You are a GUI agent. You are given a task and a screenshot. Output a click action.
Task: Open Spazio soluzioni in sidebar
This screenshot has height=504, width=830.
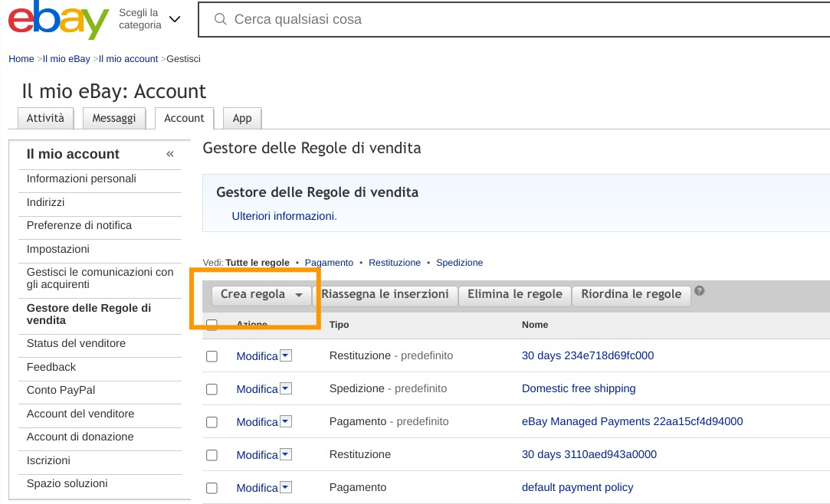pyautogui.click(x=67, y=483)
